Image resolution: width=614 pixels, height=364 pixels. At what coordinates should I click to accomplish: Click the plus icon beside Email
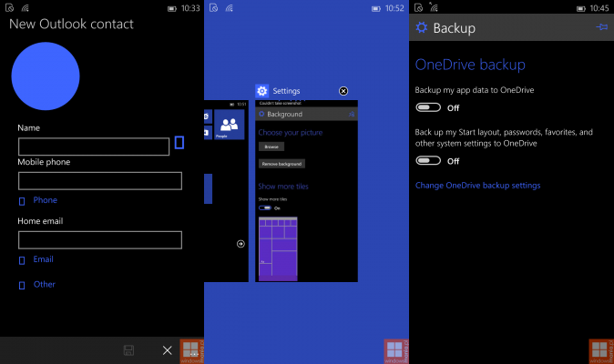(x=22, y=260)
